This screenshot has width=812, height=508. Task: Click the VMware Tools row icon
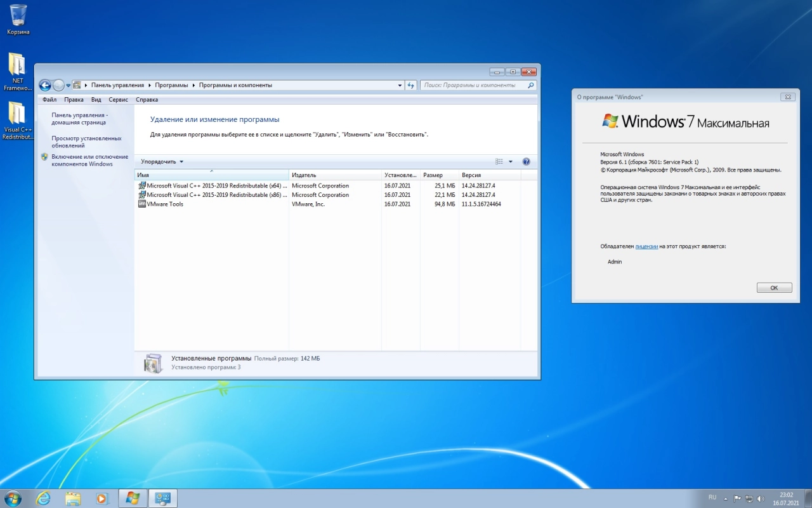pos(141,204)
